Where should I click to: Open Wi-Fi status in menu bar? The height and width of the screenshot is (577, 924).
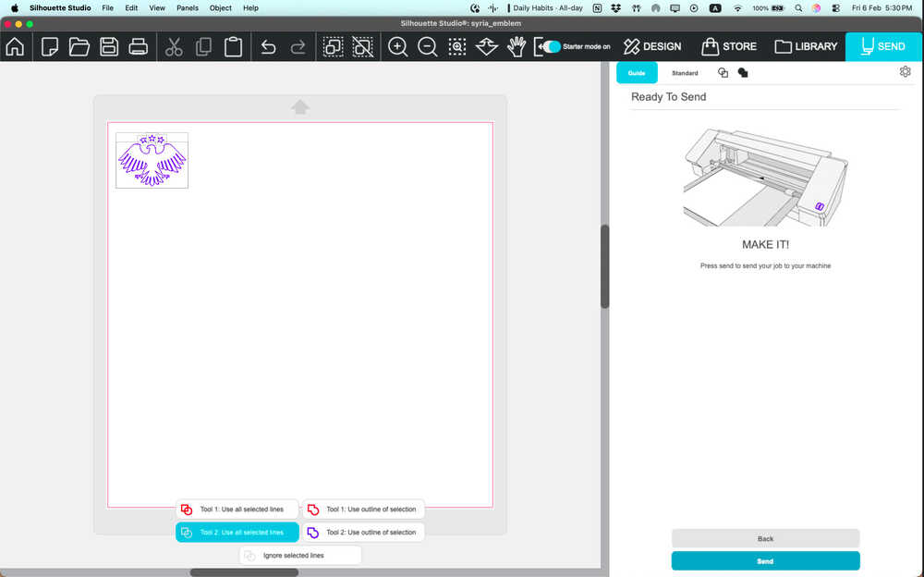tap(737, 8)
